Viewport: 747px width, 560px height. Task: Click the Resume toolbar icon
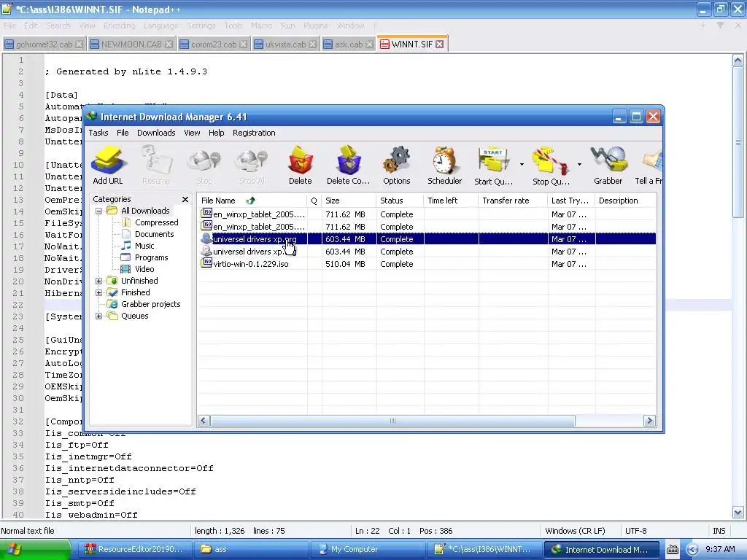156,165
